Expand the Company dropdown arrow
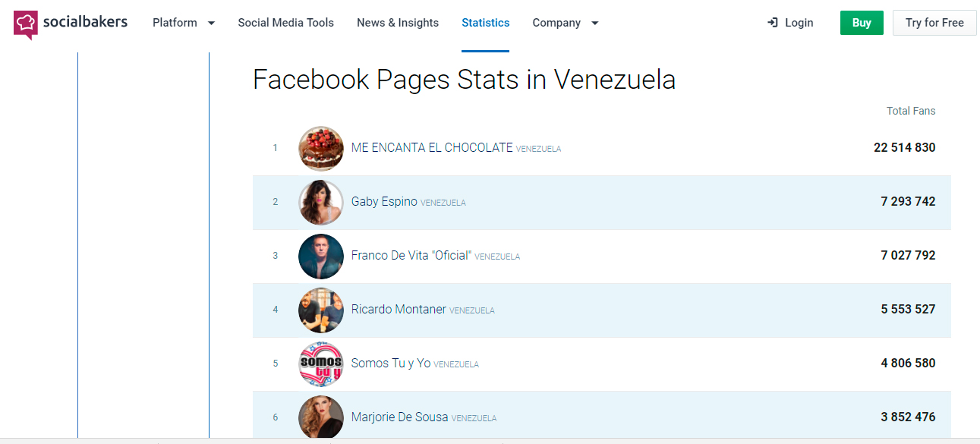 tap(595, 23)
